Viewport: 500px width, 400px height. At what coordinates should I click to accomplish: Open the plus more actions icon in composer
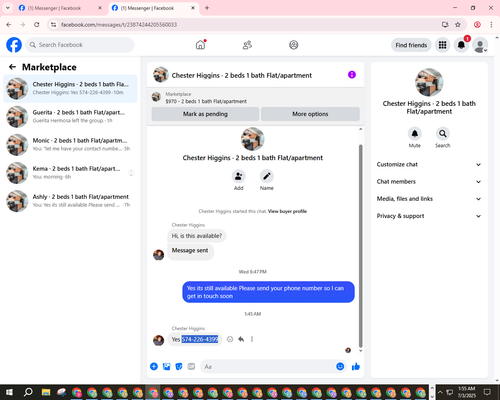(154, 367)
